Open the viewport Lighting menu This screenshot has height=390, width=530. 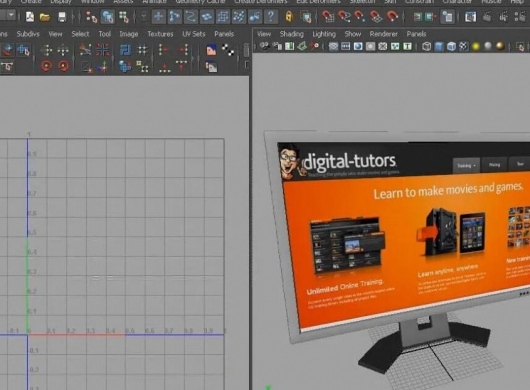click(x=324, y=34)
